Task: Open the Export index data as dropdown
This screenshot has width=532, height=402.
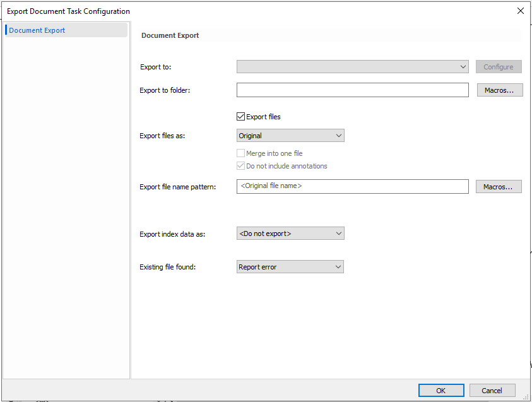Action: (290, 234)
